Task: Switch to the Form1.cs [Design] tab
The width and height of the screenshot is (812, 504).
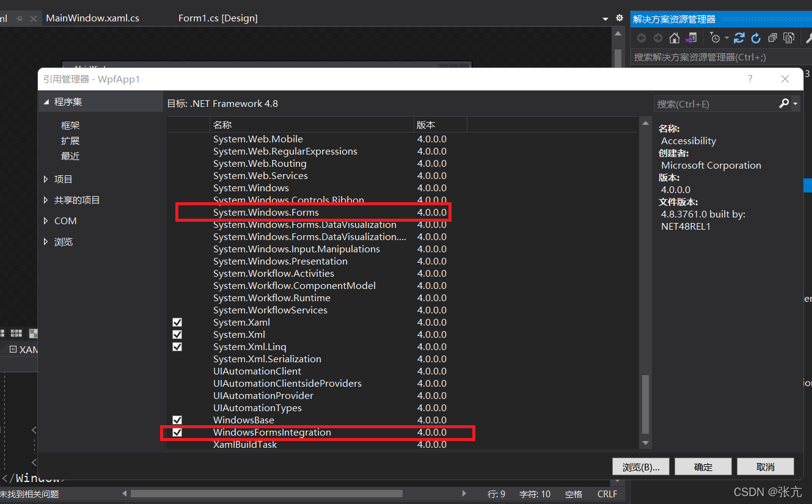Action: [x=218, y=18]
